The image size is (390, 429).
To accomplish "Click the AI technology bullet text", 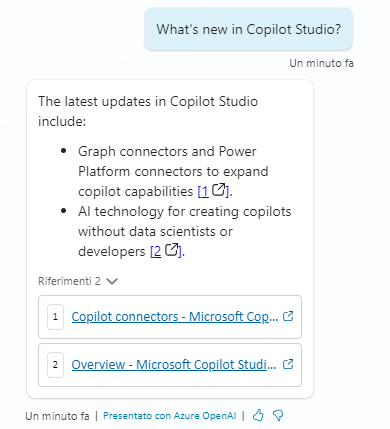I will [185, 231].
